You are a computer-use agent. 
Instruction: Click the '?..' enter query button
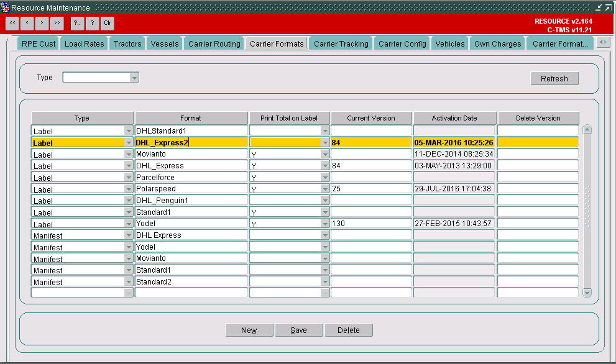(x=78, y=23)
